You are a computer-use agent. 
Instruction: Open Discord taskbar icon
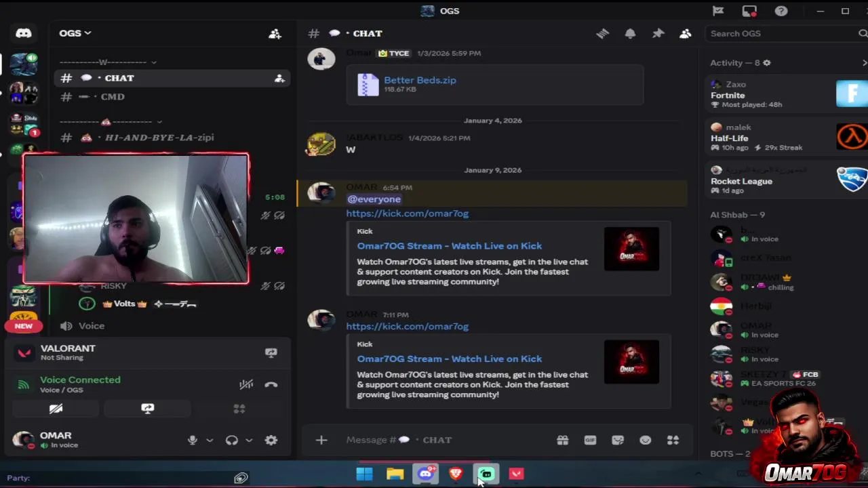click(426, 473)
